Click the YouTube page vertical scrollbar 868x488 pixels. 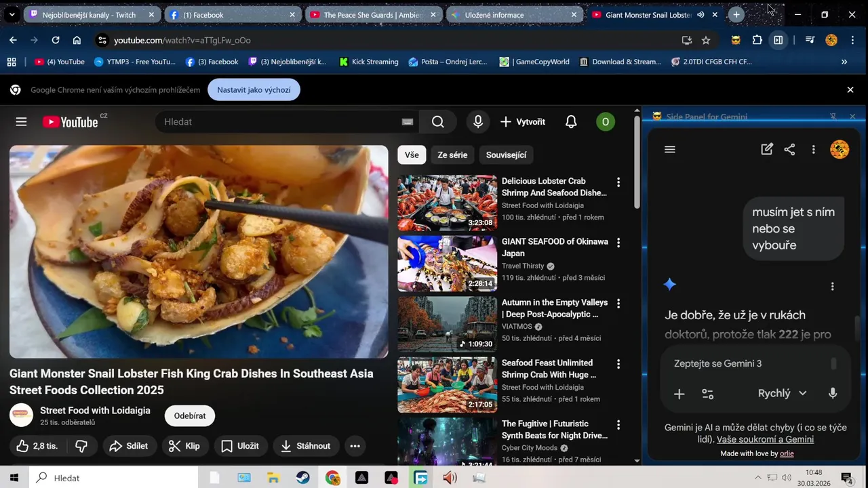point(637,163)
